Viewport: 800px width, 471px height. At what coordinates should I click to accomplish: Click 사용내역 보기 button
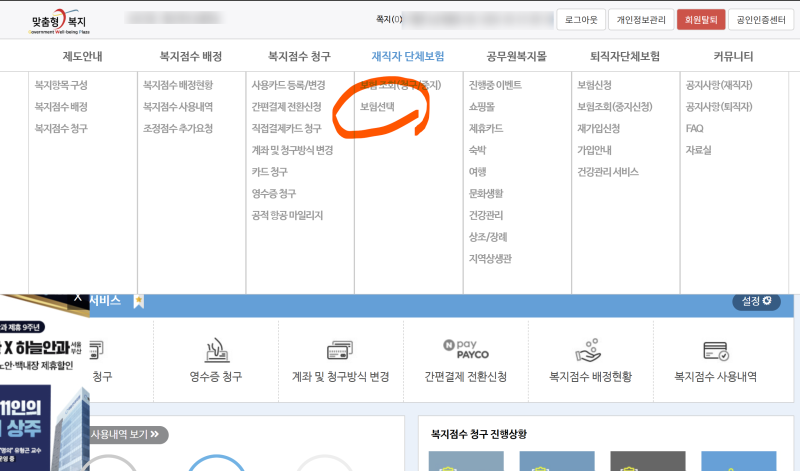tap(129, 434)
